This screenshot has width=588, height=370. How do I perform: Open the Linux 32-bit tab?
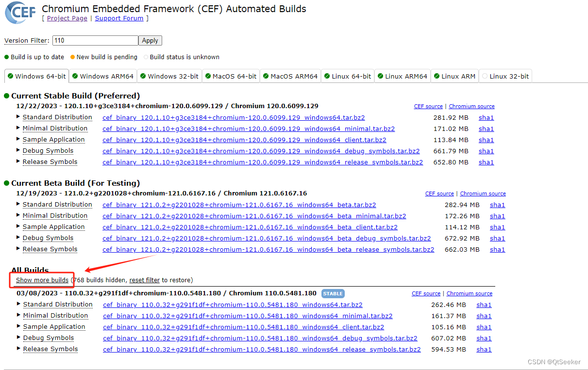tap(505, 76)
